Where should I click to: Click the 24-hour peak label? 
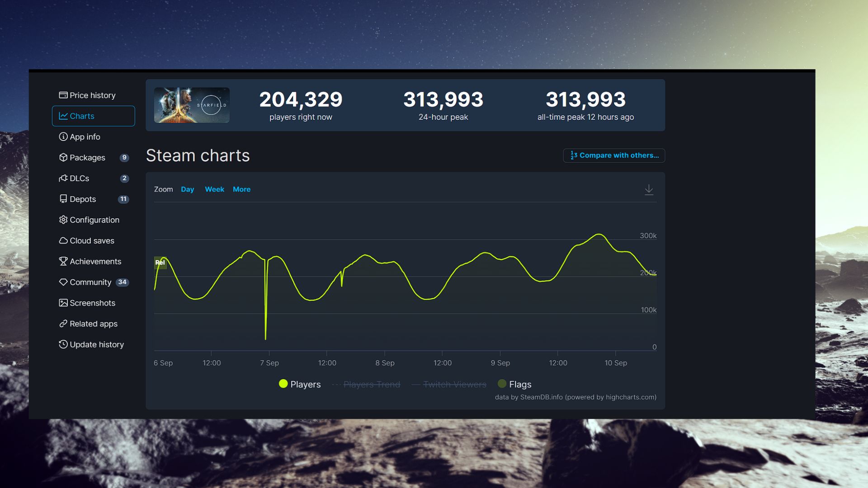point(443,117)
